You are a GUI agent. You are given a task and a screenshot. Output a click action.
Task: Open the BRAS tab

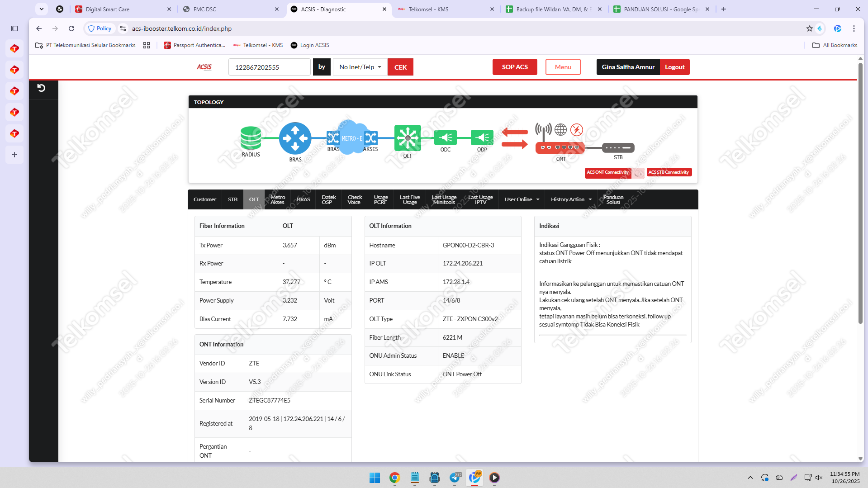(304, 199)
